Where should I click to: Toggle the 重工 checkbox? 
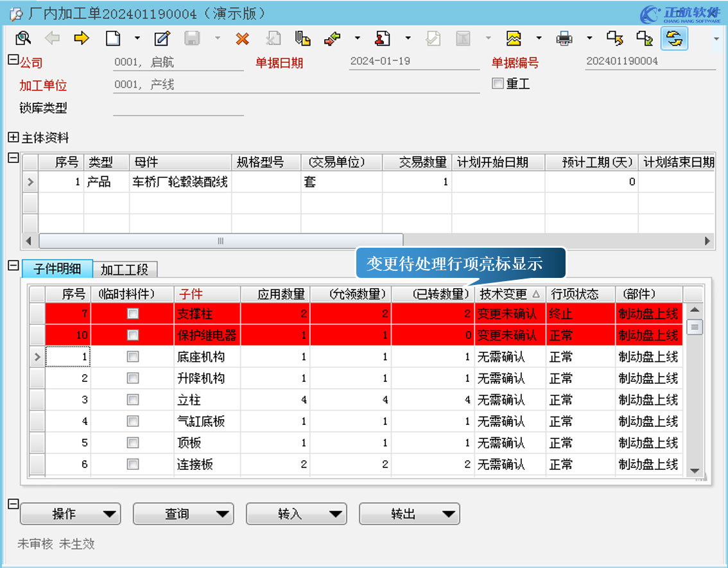(498, 83)
